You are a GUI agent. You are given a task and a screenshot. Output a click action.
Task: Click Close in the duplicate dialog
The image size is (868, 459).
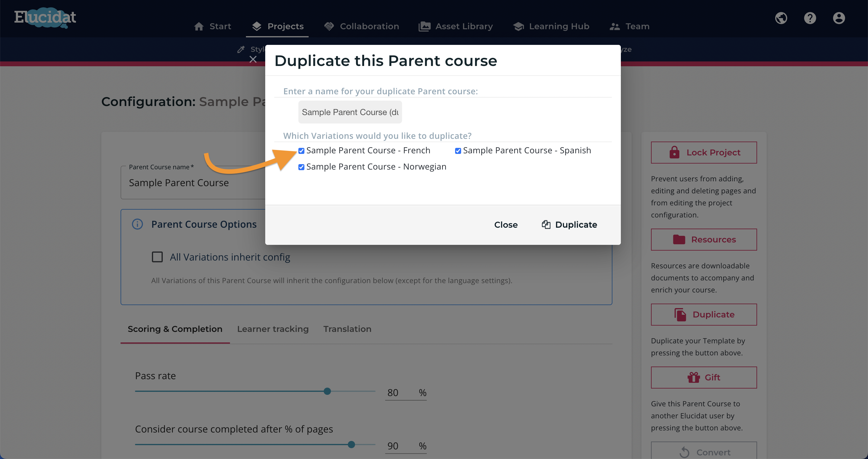pos(506,225)
